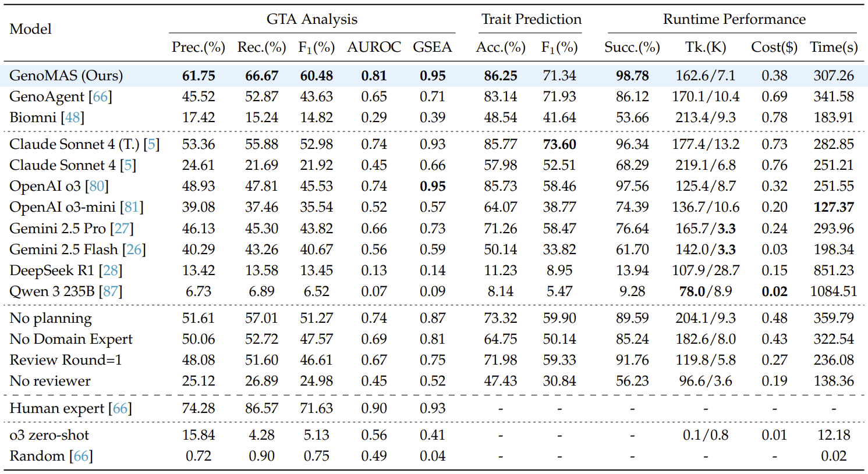Select the No reviewer row label
The image size is (868, 474).
(50, 381)
